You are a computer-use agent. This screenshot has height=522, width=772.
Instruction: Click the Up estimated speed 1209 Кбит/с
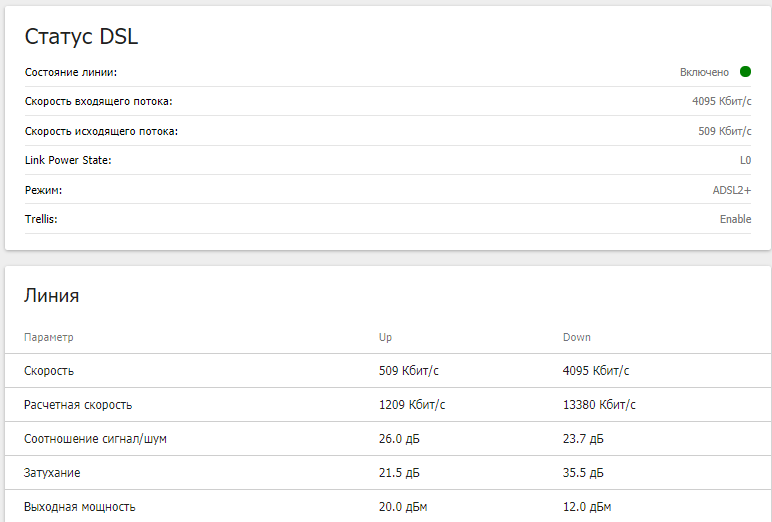point(412,405)
